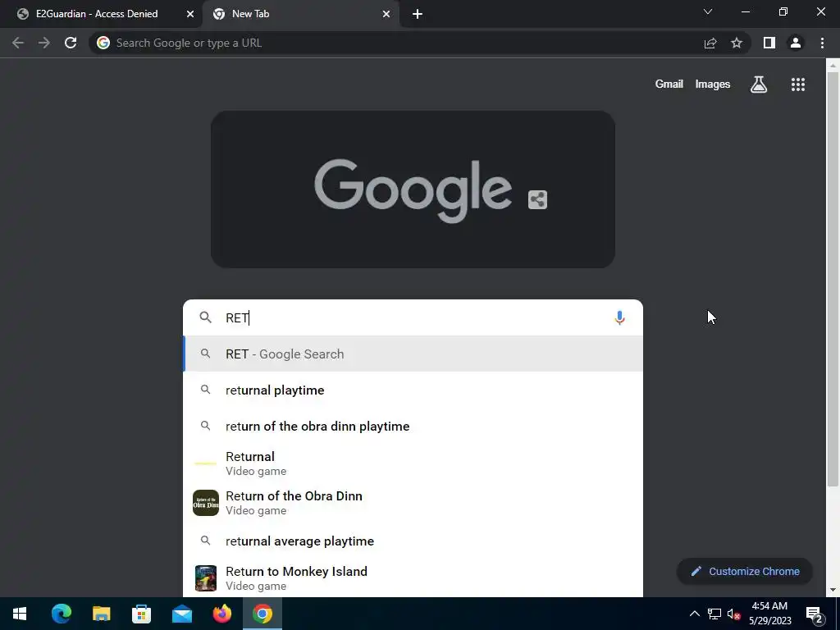Viewport: 840px width, 630px height.
Task: Close the New Tab tab
Action: tap(386, 14)
